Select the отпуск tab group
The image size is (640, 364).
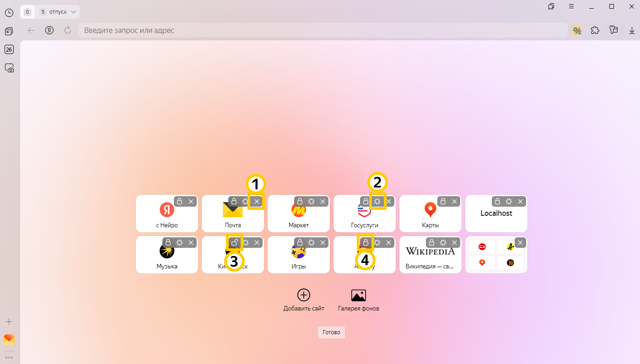point(58,12)
